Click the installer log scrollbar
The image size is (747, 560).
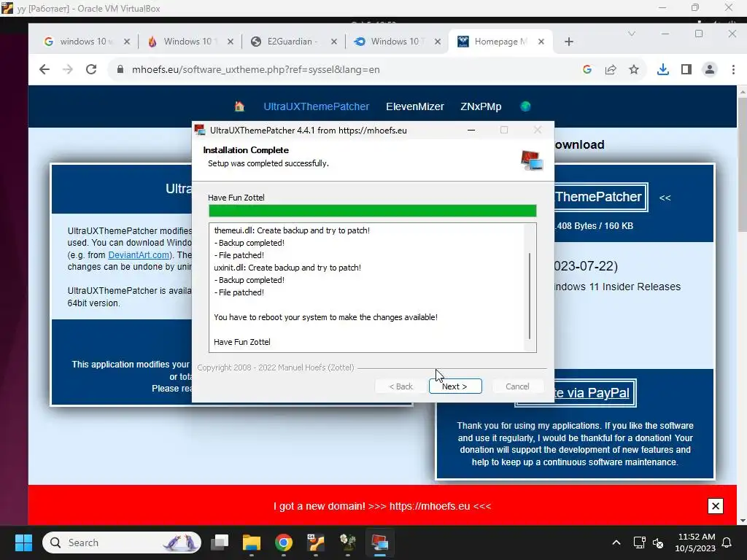click(x=530, y=296)
